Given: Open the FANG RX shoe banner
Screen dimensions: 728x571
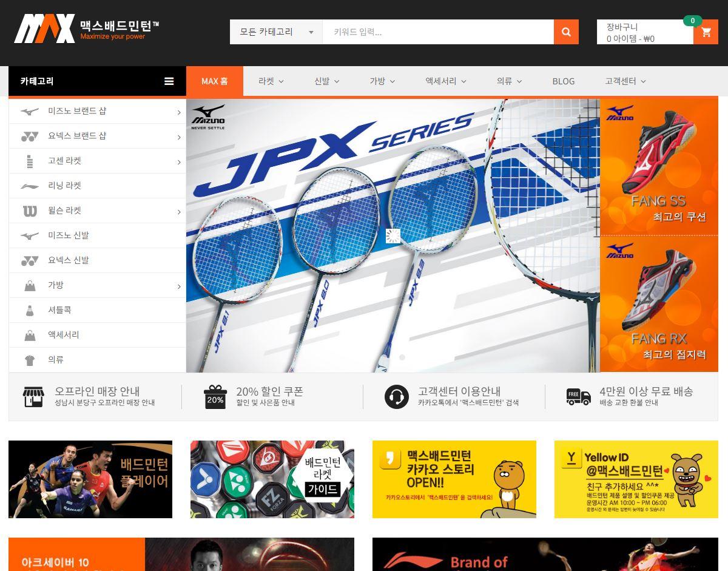Looking at the screenshot, I should 659,304.
